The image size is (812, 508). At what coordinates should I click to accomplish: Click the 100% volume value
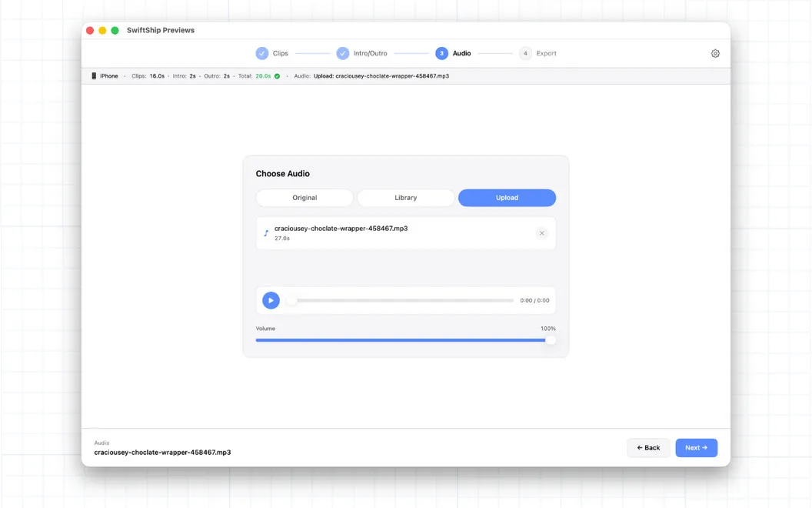click(548, 329)
